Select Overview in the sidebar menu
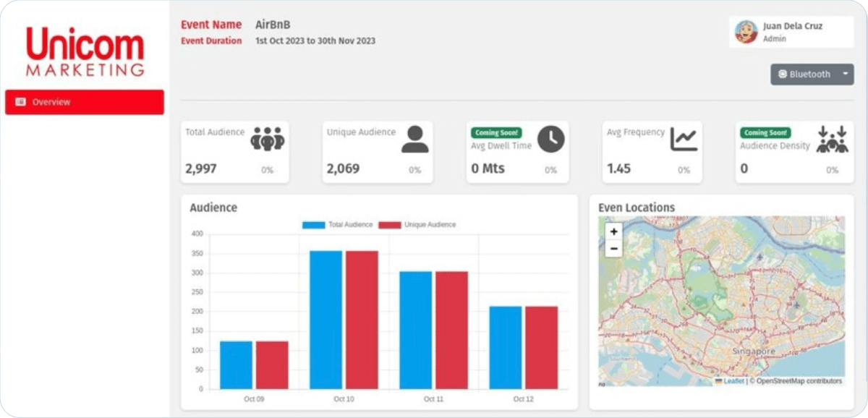Screen dimensions: 868x418 85,102
